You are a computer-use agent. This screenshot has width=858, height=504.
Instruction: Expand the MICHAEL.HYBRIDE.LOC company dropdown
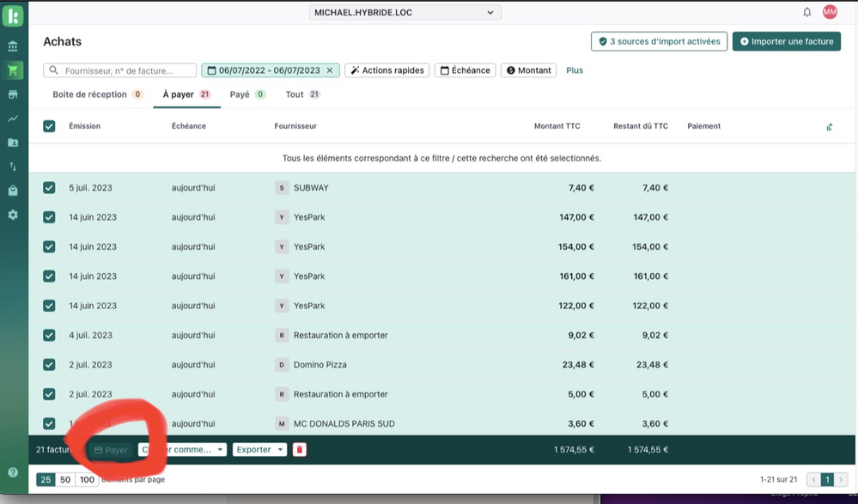pos(405,13)
